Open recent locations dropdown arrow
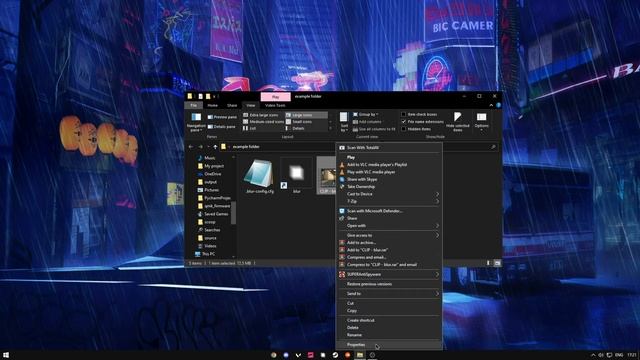 pos(208,147)
